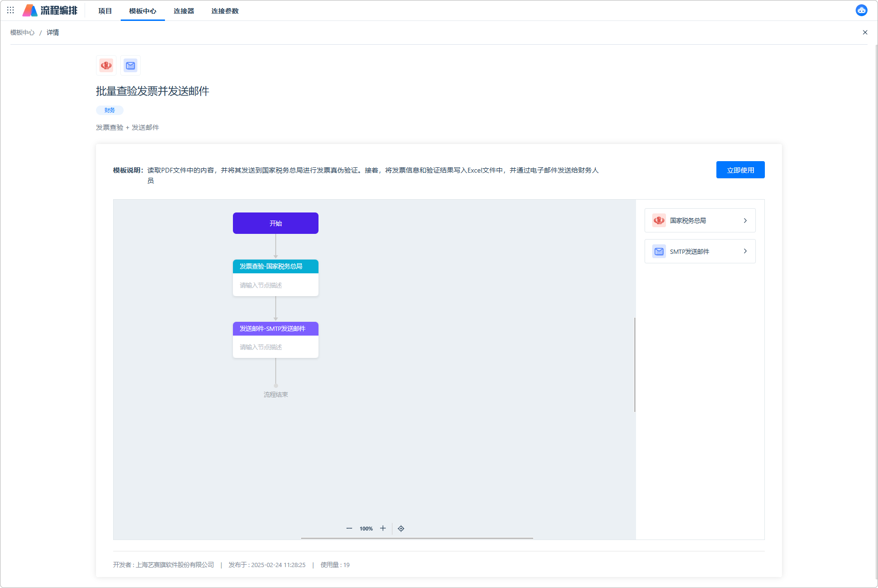
Task: Open the user avatar in top right
Action: [x=861, y=10]
